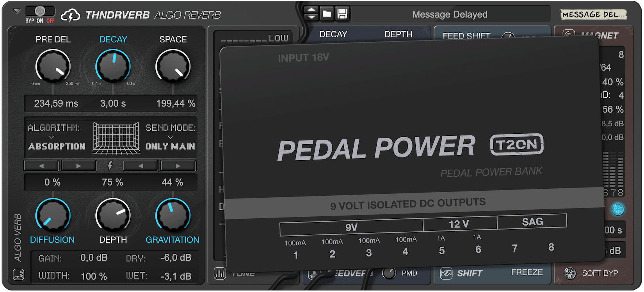Screen dimensions: 644x292
Task: Toggle the BYP ON OFF switch
Action: point(40,11)
